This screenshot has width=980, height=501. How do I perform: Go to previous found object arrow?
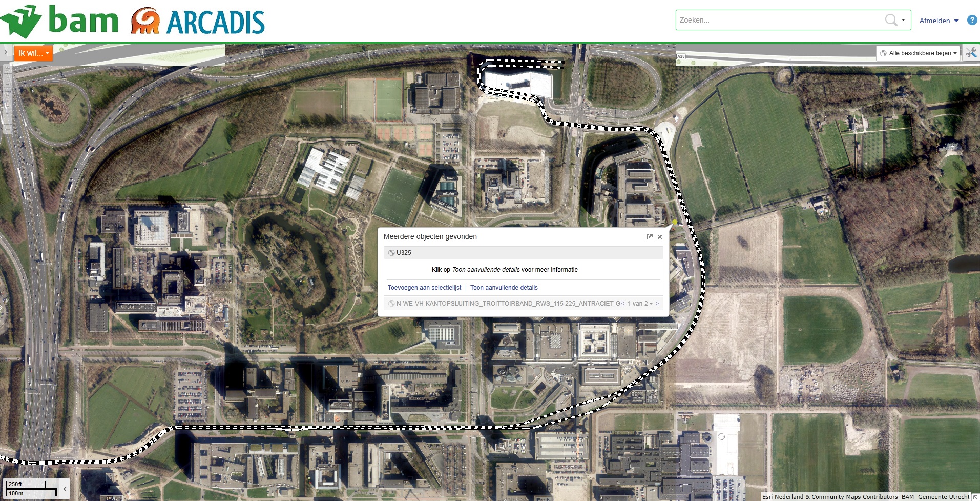tap(623, 304)
